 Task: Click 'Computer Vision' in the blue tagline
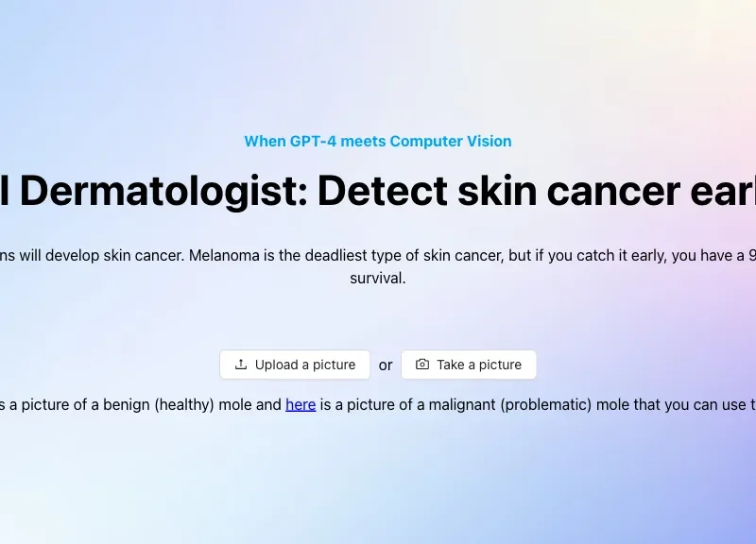[451, 141]
